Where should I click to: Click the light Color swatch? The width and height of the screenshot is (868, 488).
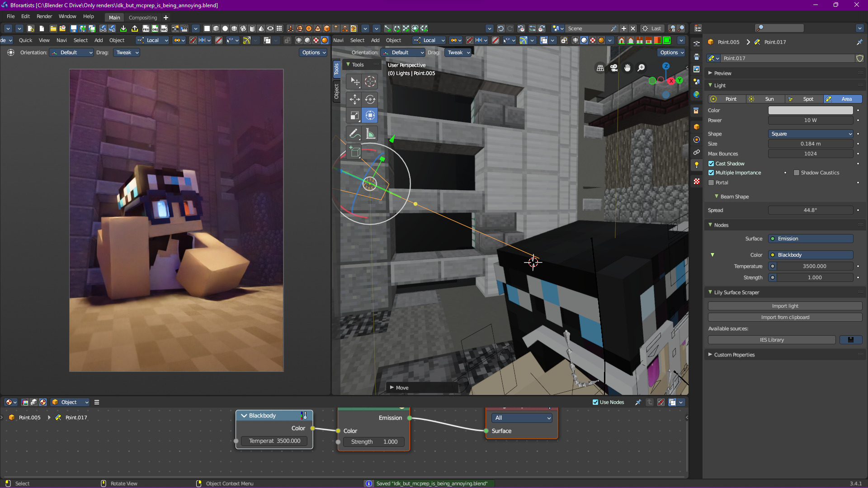(x=811, y=110)
